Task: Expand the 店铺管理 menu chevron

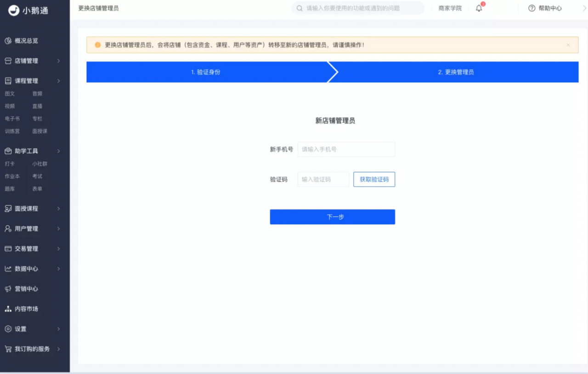Action: click(59, 61)
